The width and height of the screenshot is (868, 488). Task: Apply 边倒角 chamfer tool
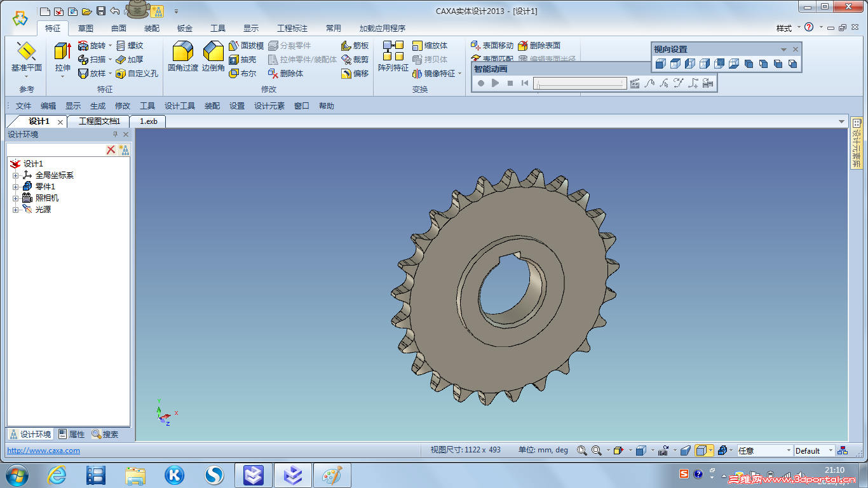click(214, 57)
